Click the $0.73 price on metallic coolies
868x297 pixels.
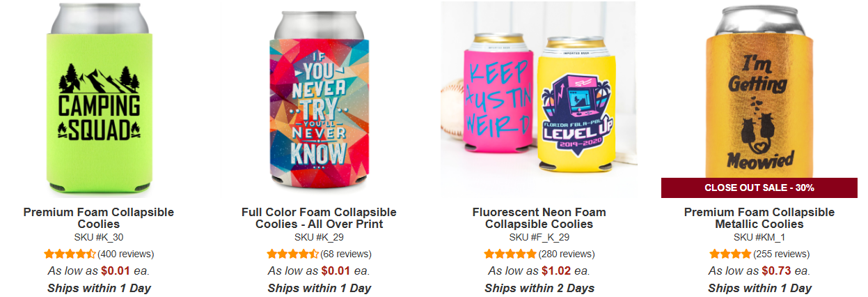pyautogui.click(x=778, y=271)
